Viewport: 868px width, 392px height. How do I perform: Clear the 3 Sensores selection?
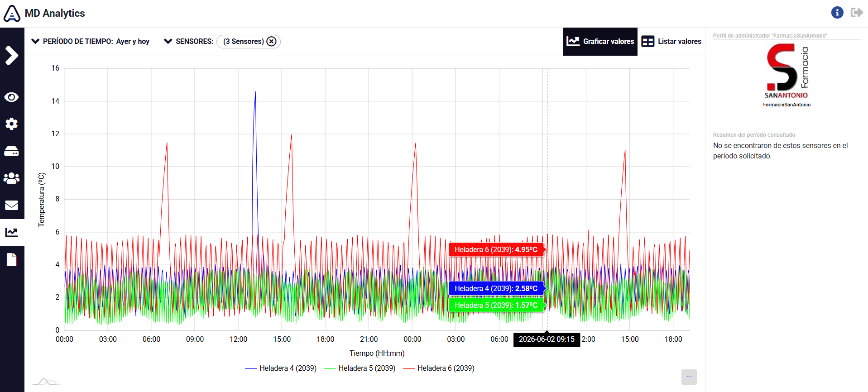point(271,42)
